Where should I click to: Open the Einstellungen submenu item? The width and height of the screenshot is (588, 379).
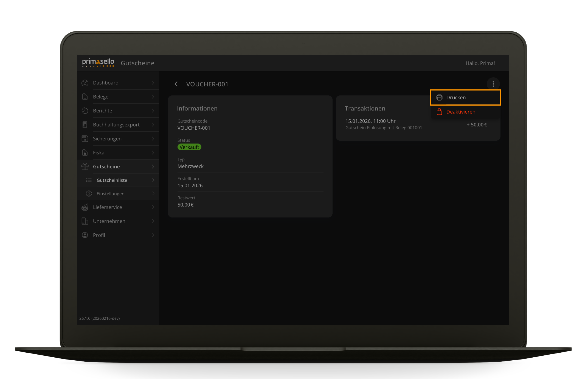(x=118, y=194)
